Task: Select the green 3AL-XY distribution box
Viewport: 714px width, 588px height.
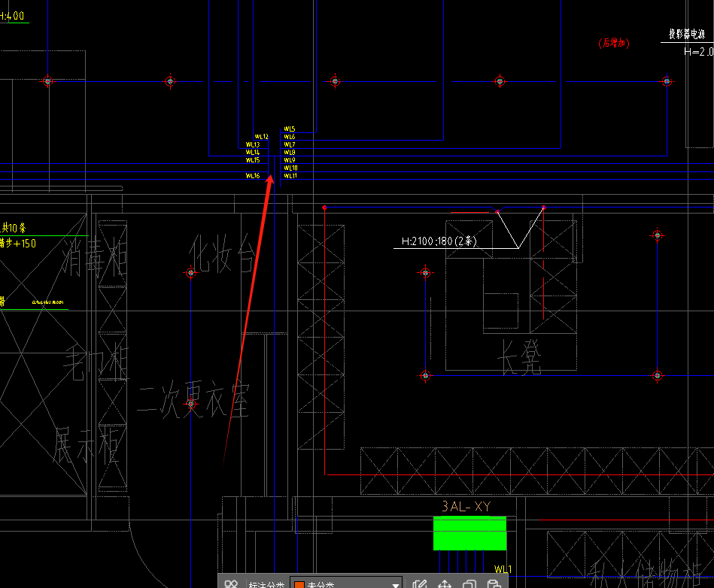Action: (469, 533)
